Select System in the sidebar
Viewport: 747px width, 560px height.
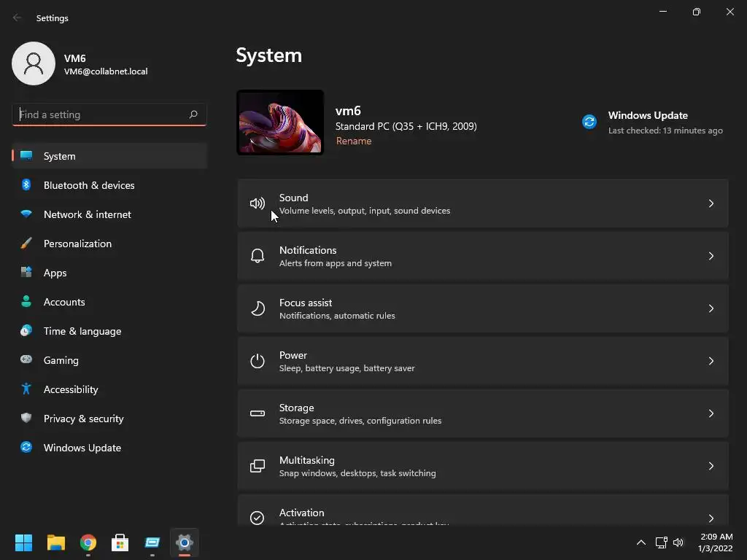pyautogui.click(x=109, y=156)
